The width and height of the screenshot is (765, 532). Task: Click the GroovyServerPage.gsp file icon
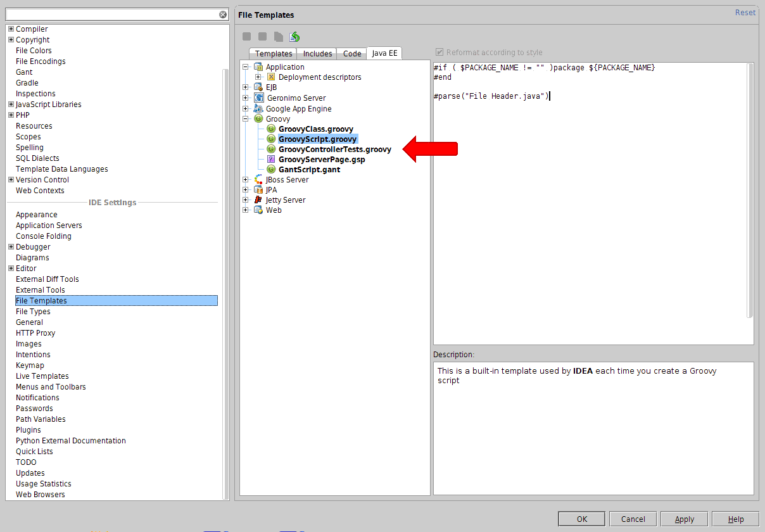(x=271, y=160)
